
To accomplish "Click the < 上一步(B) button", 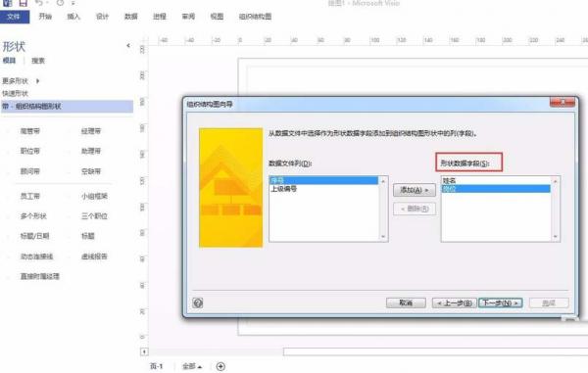I will point(455,303).
